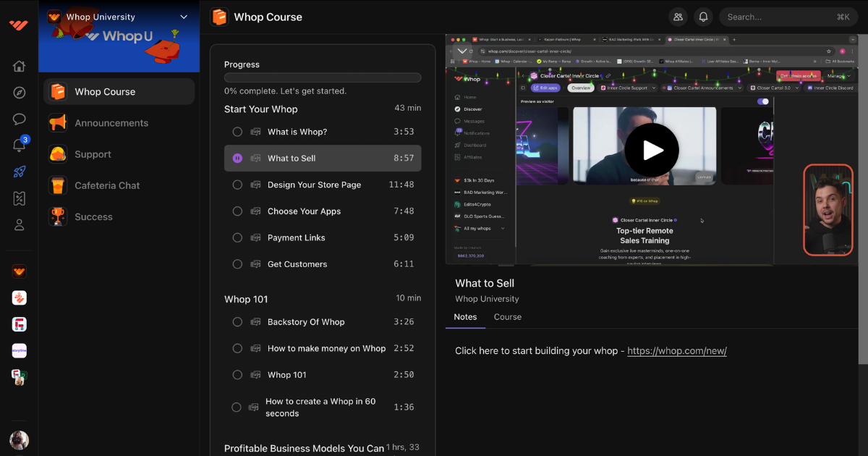
Task: Click the Whop University text under video title
Action: [487, 299]
